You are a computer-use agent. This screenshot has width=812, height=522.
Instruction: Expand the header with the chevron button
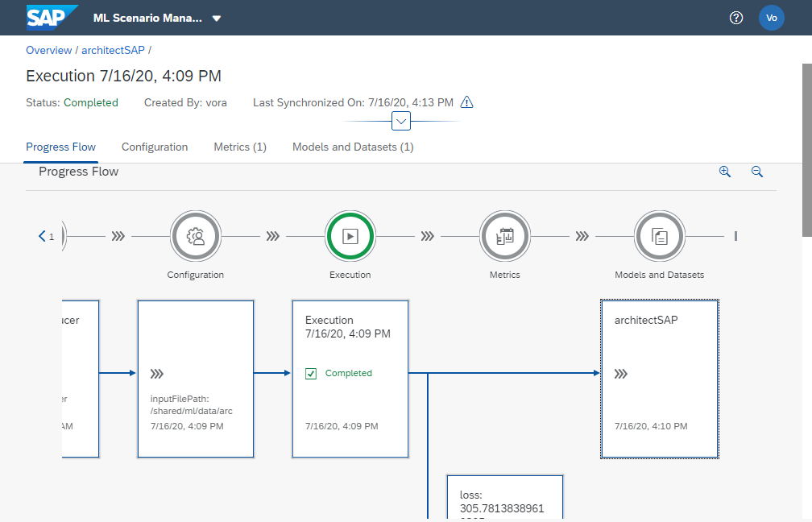click(x=400, y=121)
